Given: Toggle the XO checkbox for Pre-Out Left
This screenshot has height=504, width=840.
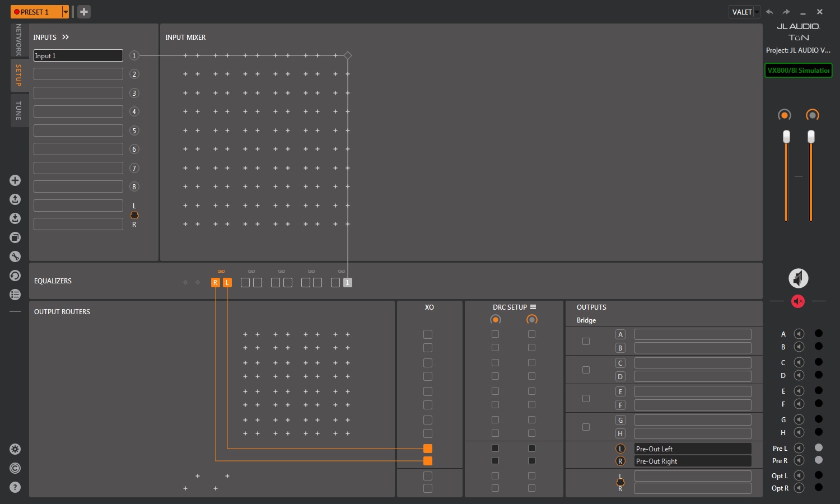Looking at the screenshot, I should [428, 449].
